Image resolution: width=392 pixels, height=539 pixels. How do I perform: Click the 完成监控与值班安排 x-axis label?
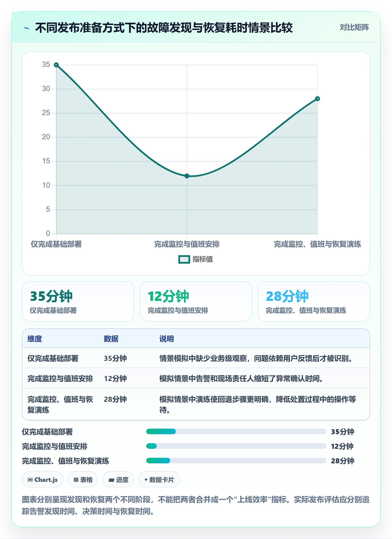pyautogui.click(x=187, y=244)
